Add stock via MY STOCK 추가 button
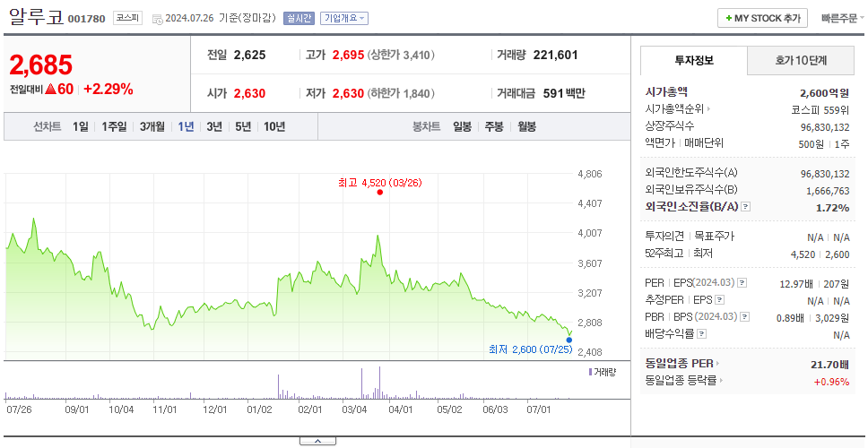The image size is (868, 448). [762, 18]
